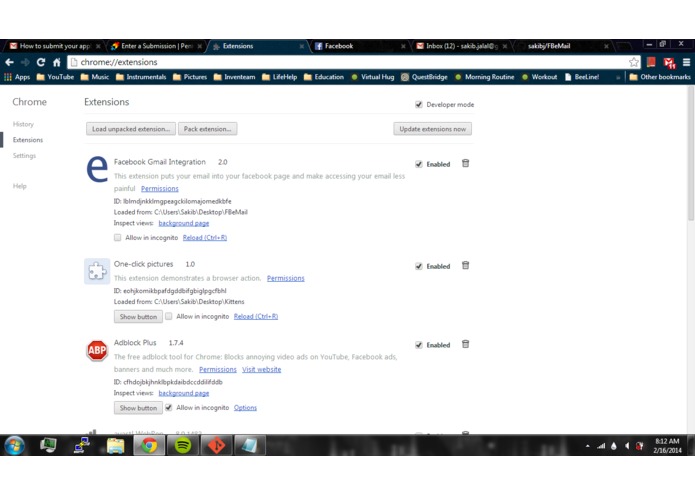This screenshot has height=494, width=695.
Task: Click Reload (Ctrl+R) for Facebook Gmail Integration
Action: (205, 238)
